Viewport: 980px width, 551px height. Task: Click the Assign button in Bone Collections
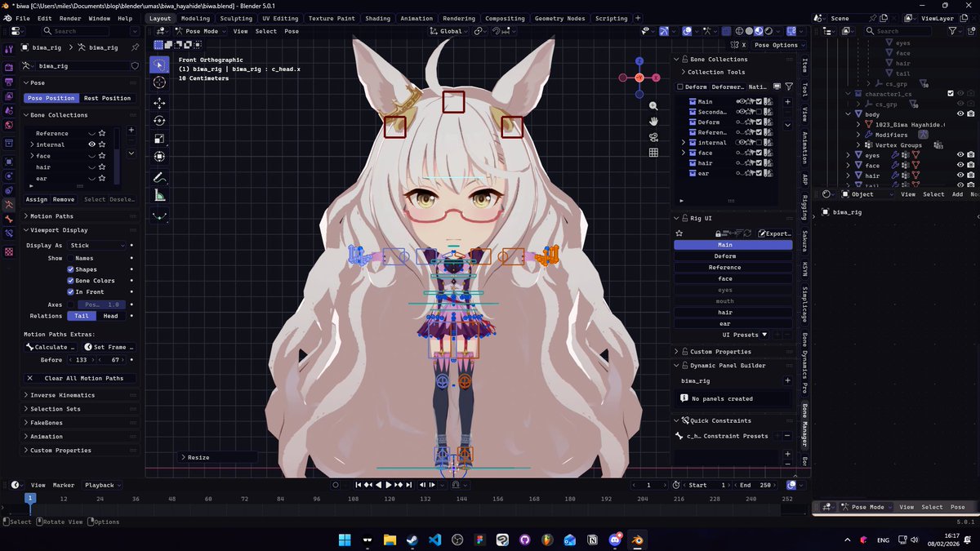[x=37, y=199]
